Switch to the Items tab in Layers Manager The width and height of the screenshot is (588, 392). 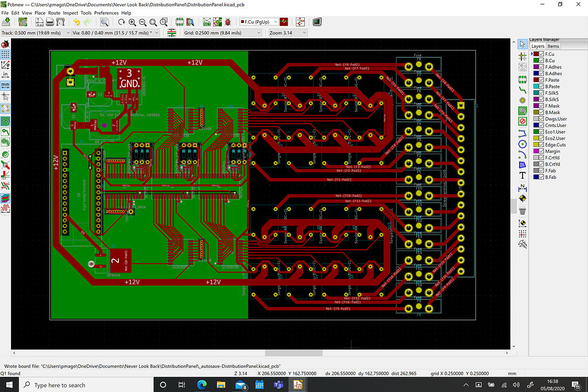[552, 45]
